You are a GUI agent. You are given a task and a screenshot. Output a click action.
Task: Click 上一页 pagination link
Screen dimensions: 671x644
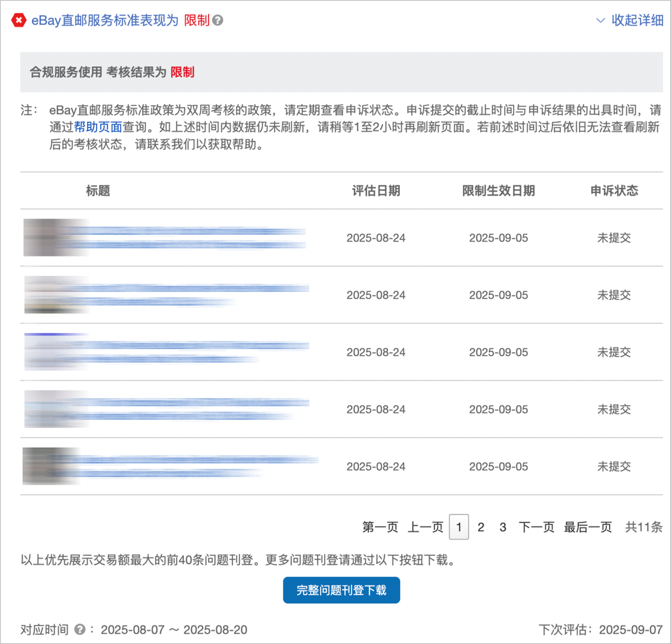[425, 528]
